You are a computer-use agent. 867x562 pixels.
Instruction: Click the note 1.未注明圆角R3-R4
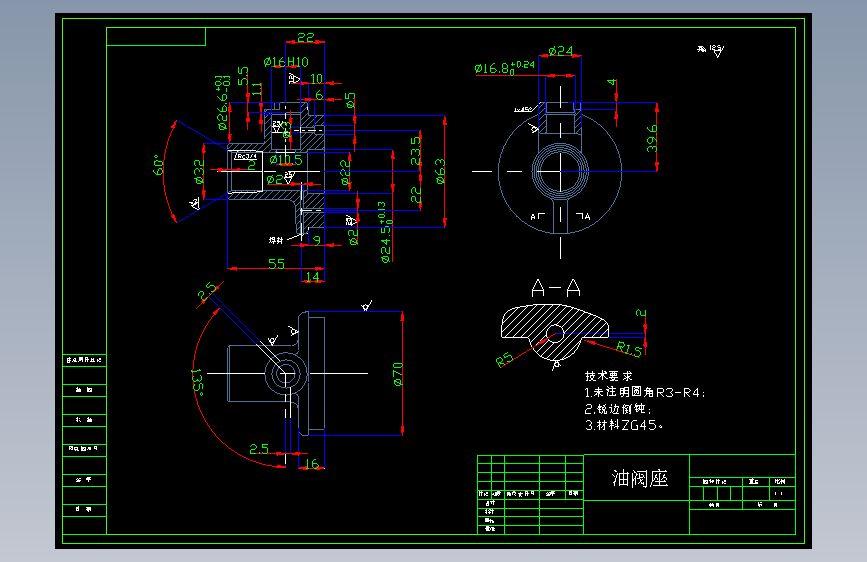(645, 392)
